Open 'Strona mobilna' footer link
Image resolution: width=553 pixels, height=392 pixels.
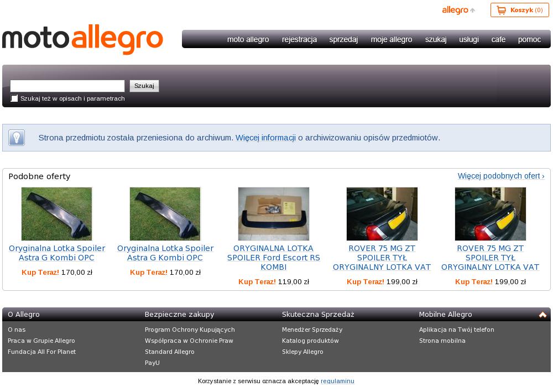(442, 341)
